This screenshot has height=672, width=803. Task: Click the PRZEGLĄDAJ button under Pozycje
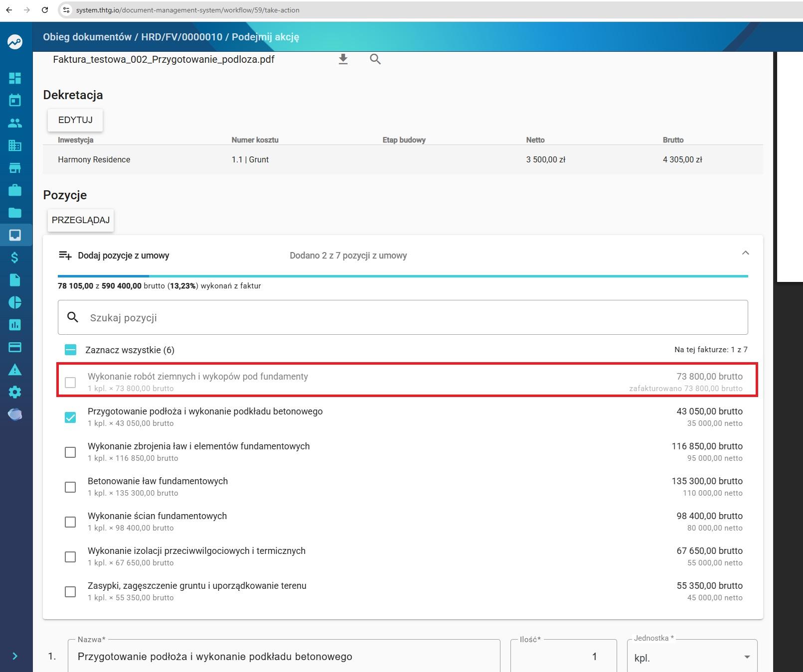pos(81,220)
